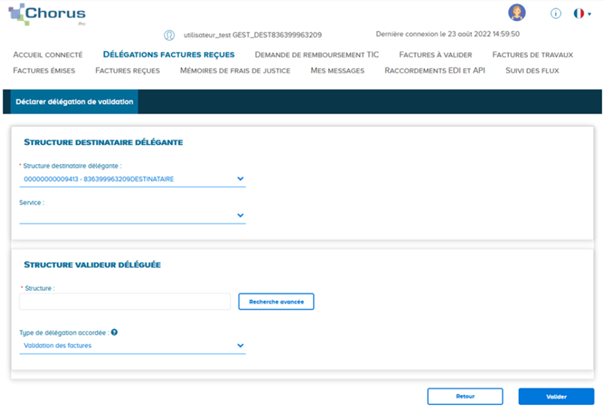The width and height of the screenshot is (605, 411).
Task: Open Factures de travaux menu
Action: 532,55
